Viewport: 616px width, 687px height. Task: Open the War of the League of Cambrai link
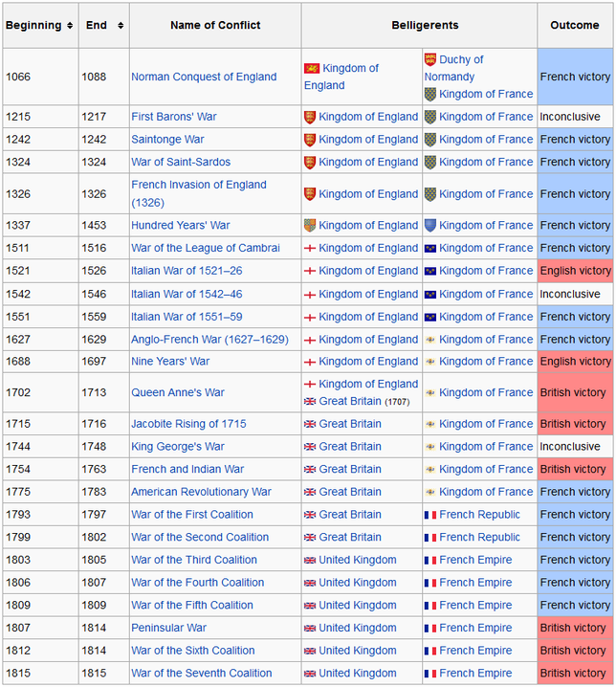[206, 248]
